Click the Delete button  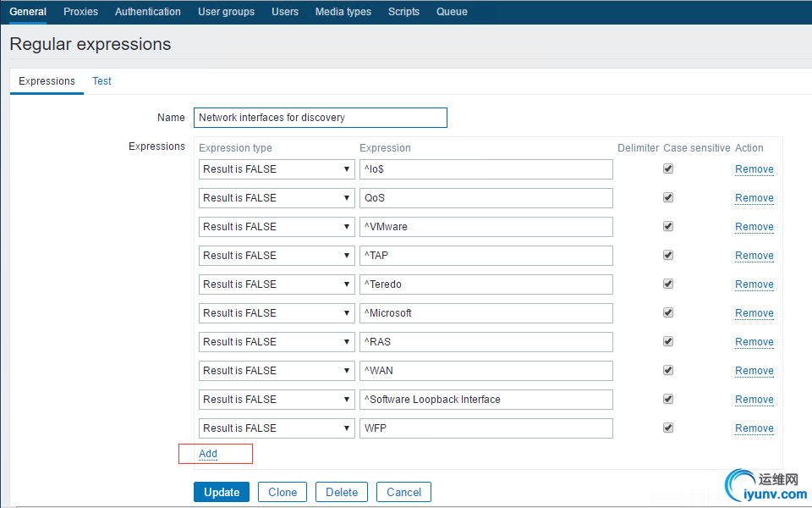tap(342, 492)
